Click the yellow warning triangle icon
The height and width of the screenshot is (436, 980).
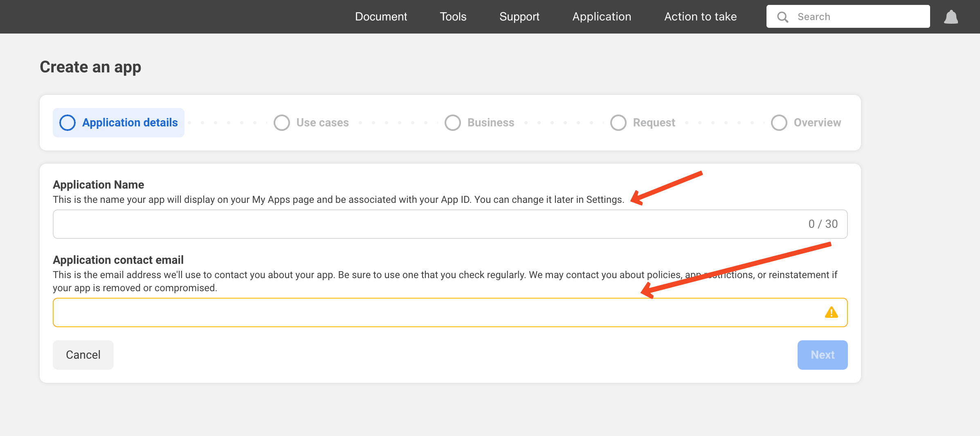[x=831, y=312]
